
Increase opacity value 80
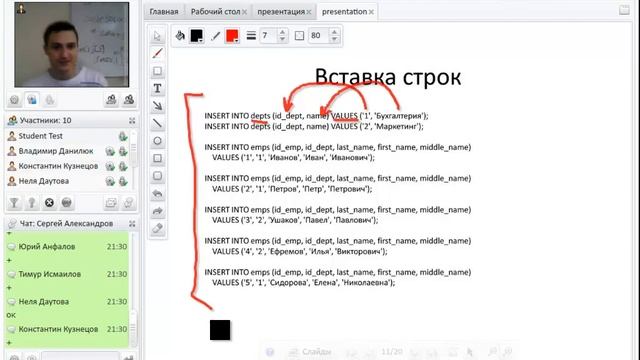334,32
